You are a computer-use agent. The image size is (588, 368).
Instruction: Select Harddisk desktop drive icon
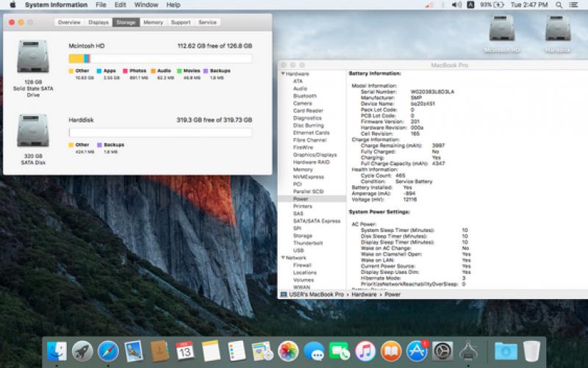coord(558,29)
